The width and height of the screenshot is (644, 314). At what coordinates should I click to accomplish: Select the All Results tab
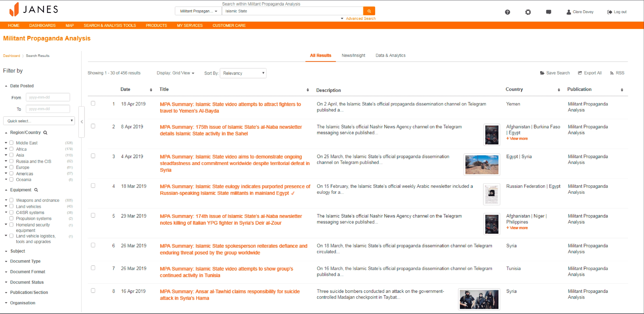point(320,55)
